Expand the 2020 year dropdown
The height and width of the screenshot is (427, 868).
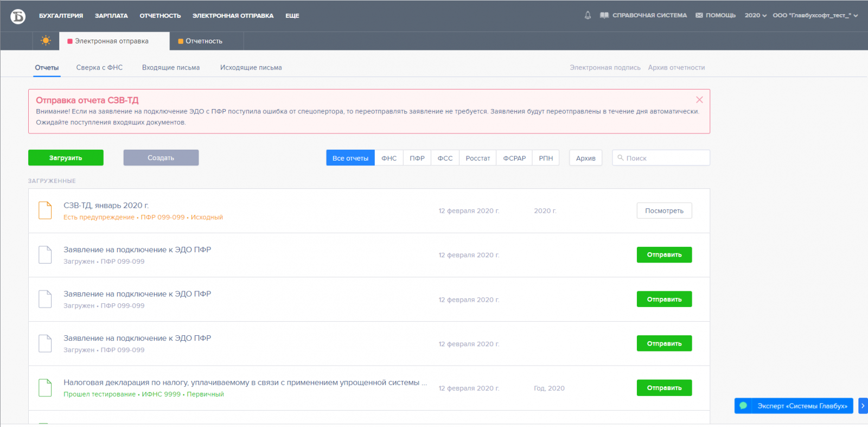pyautogui.click(x=755, y=15)
